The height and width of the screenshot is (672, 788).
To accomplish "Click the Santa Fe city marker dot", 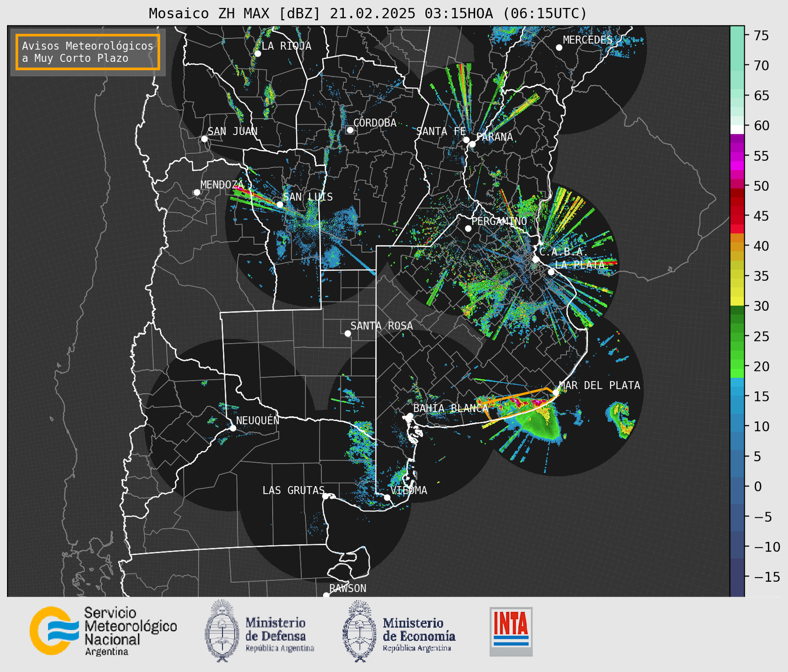I will (466, 140).
